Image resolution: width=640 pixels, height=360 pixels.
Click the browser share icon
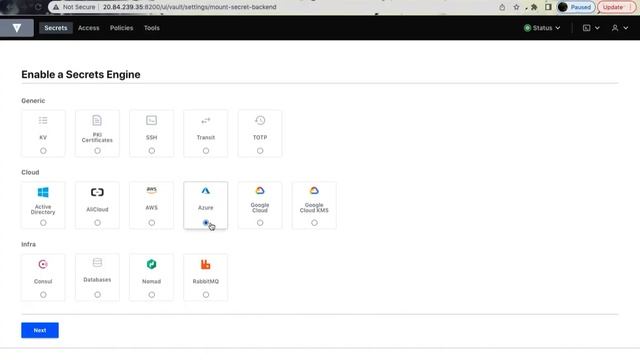(x=502, y=7)
